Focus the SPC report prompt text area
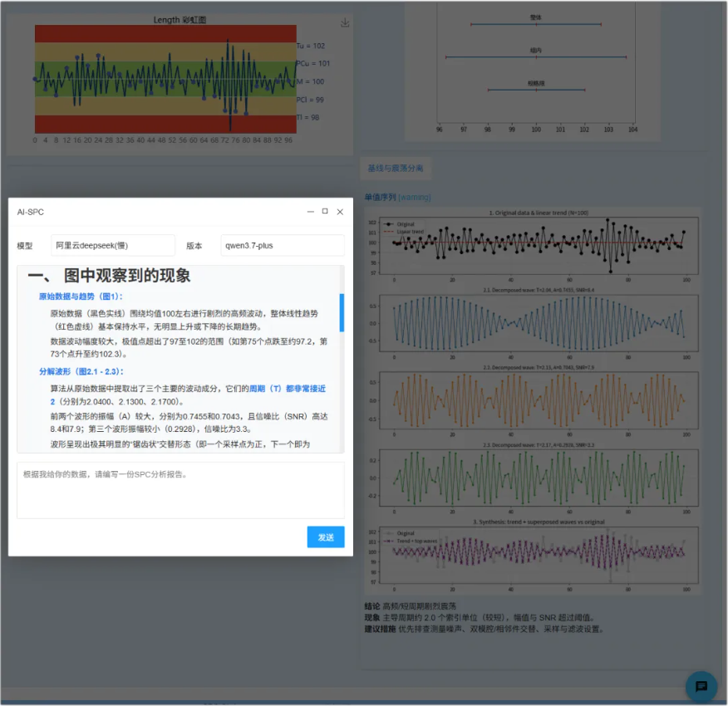 [x=180, y=490]
